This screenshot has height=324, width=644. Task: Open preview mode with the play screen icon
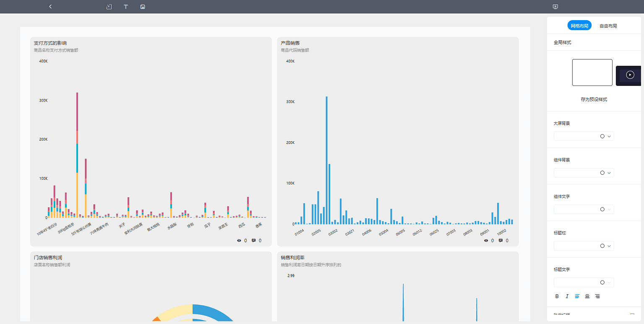click(x=555, y=7)
